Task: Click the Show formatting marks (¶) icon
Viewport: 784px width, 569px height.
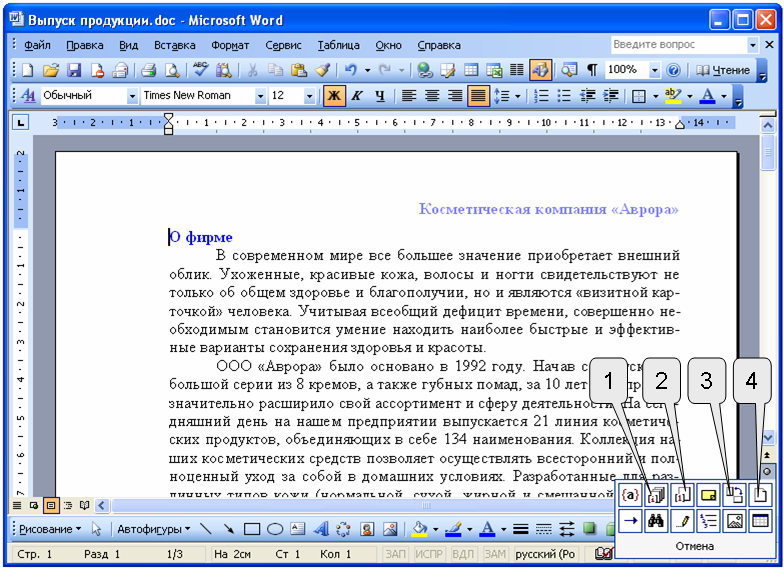Action: click(x=592, y=70)
